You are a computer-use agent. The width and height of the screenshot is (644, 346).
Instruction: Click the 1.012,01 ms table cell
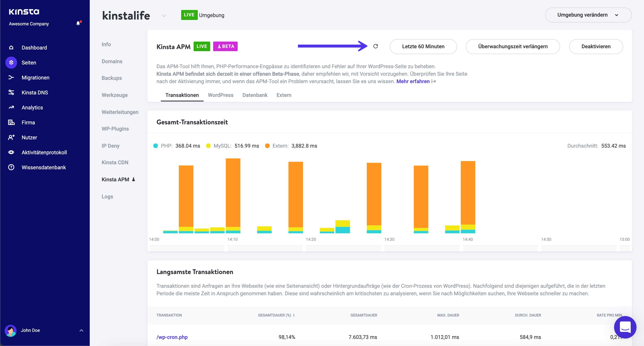(445, 337)
